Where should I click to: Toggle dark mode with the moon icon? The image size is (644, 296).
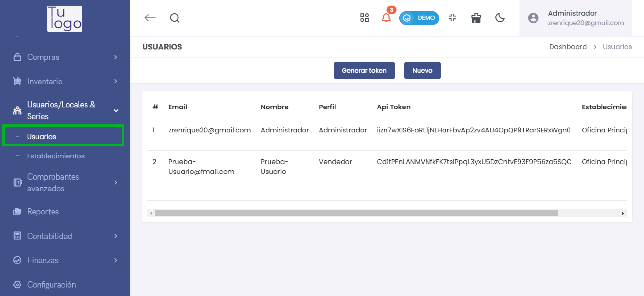(x=500, y=18)
